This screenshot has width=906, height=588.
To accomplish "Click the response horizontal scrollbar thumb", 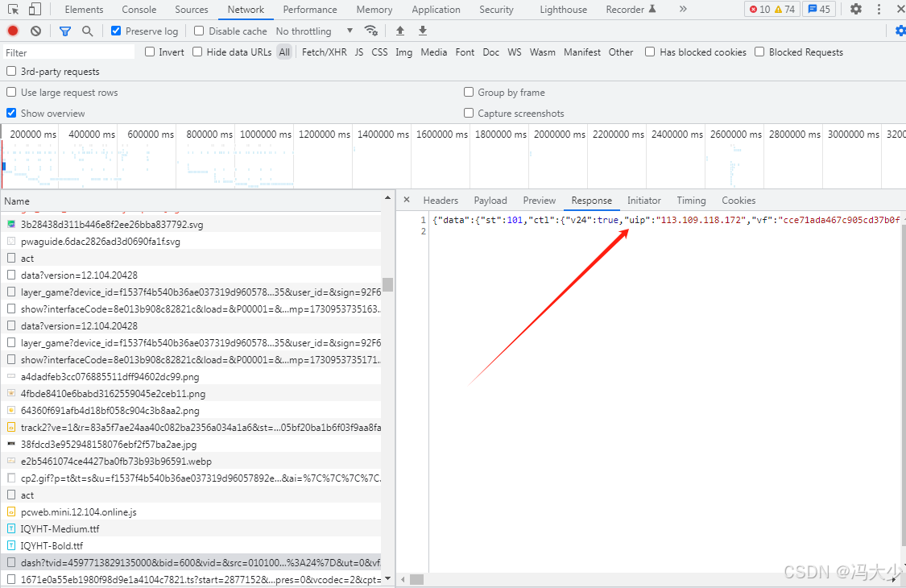I will pyautogui.click(x=416, y=579).
